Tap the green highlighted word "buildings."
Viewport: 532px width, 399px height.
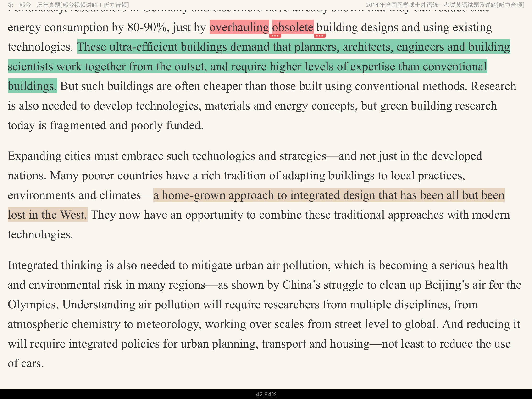pyautogui.click(x=32, y=86)
